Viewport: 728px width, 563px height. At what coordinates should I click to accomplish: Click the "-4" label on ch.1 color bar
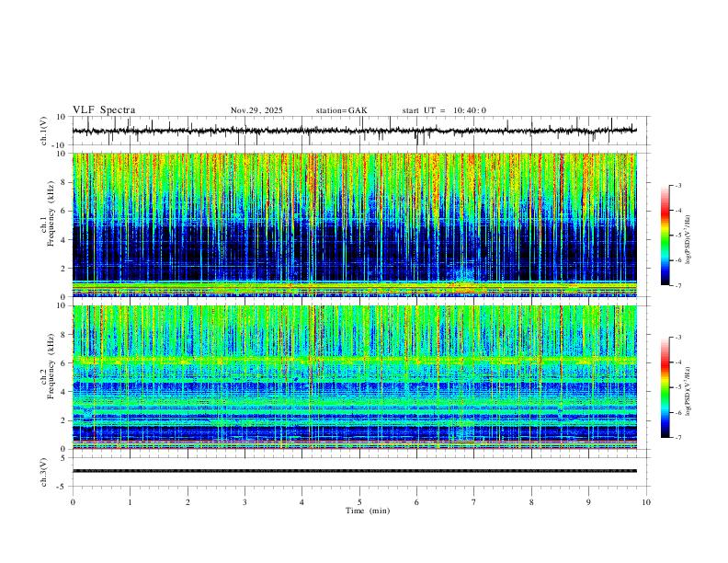coord(678,211)
